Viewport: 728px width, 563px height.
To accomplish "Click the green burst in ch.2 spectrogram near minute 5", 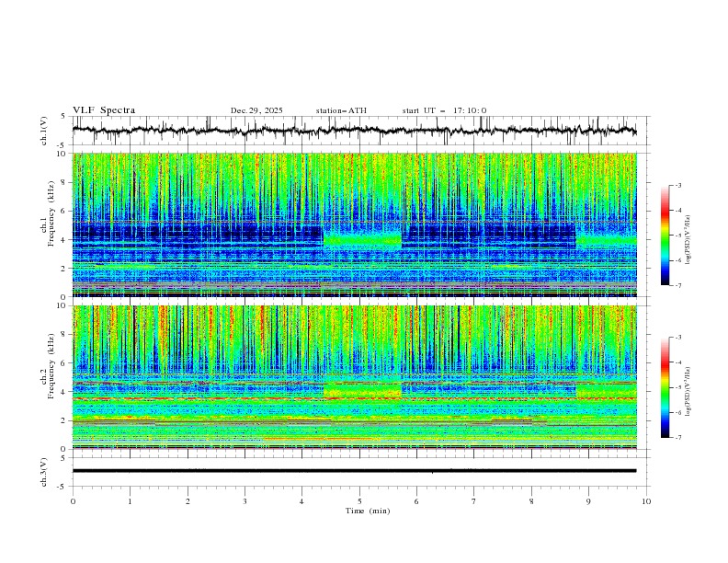I will (362, 390).
